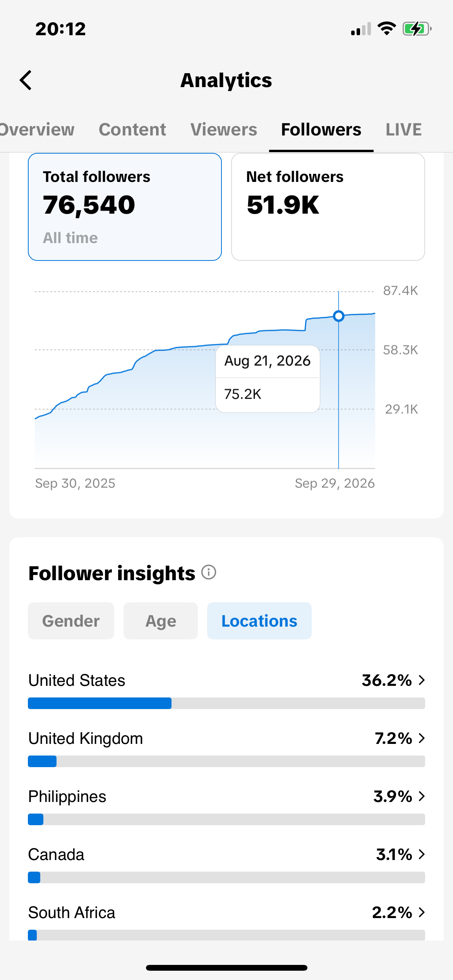Tap the Wi-Fi status icon
This screenshot has height=980, width=453.
[386, 29]
